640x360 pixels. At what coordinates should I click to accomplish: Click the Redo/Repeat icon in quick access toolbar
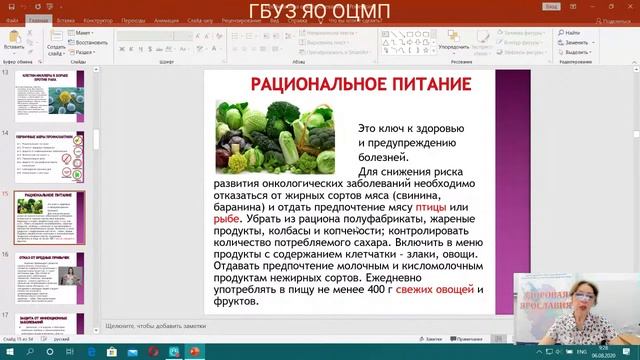click(x=38, y=7)
